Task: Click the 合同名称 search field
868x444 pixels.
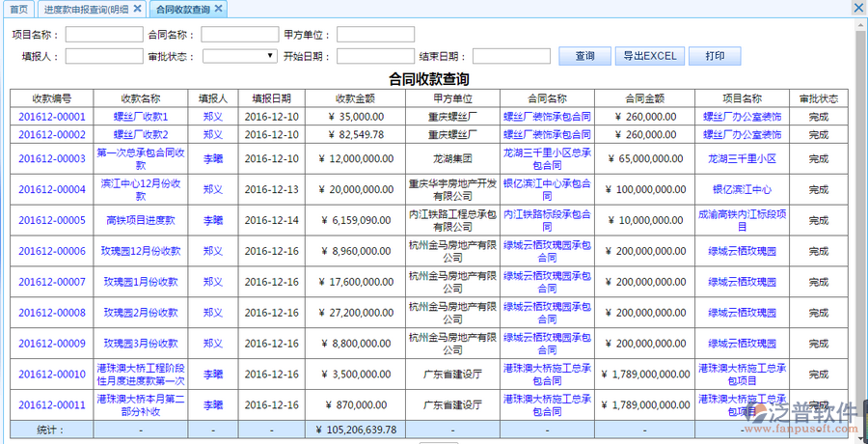Action: point(240,35)
